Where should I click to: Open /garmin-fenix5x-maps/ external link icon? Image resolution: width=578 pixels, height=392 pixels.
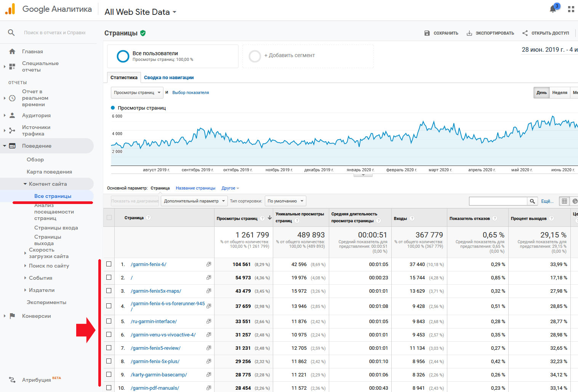209,291
